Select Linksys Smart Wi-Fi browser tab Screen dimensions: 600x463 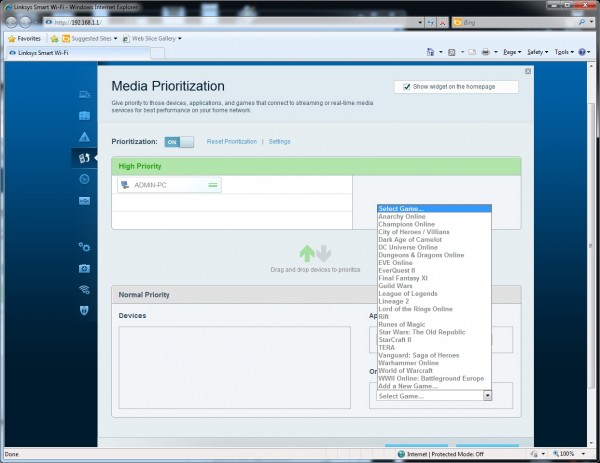click(77, 53)
